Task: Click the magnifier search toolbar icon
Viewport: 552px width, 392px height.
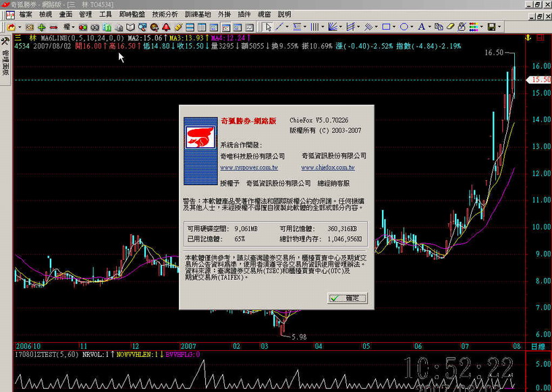Action: (142, 27)
